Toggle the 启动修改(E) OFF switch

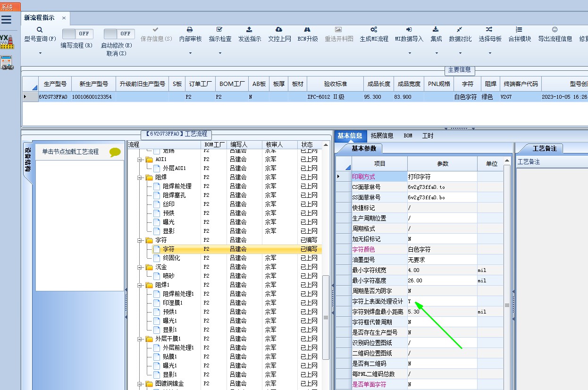tap(119, 34)
